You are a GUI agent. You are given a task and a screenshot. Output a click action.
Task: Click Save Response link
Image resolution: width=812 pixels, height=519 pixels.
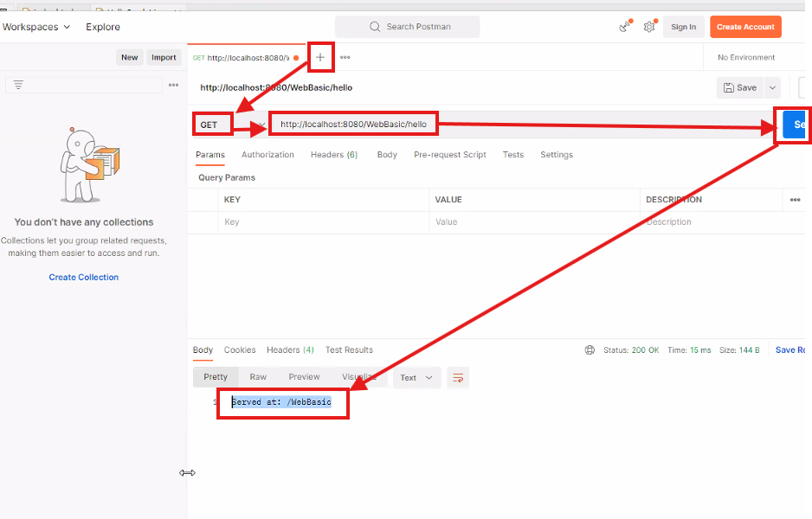(790, 350)
